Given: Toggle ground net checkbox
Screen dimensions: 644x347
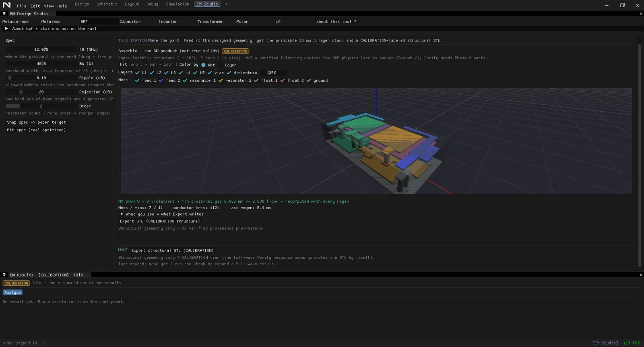Looking at the screenshot, I should pyautogui.click(x=309, y=81).
